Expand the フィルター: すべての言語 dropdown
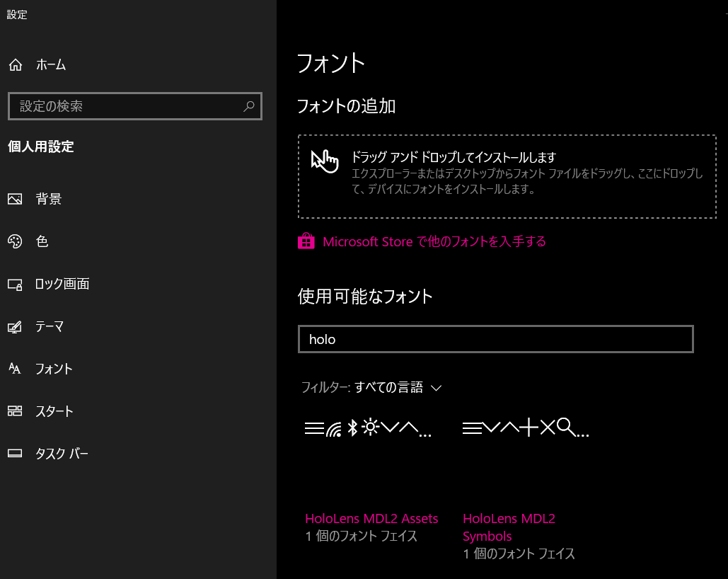Viewport: 728px width, 579px height. pyautogui.click(x=371, y=387)
